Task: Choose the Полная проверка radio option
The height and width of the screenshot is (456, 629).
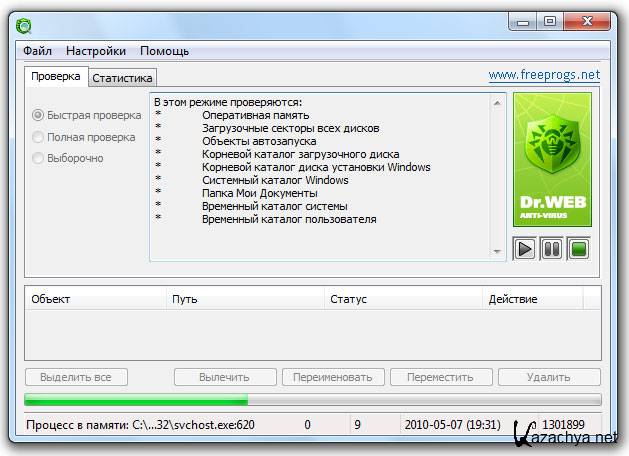Action: click(39, 137)
